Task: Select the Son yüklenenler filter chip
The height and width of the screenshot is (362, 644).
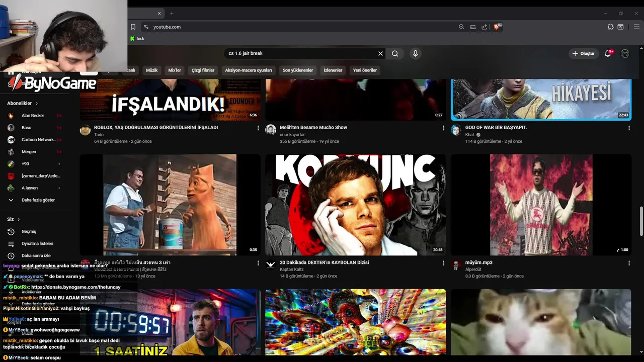Action: point(298,70)
